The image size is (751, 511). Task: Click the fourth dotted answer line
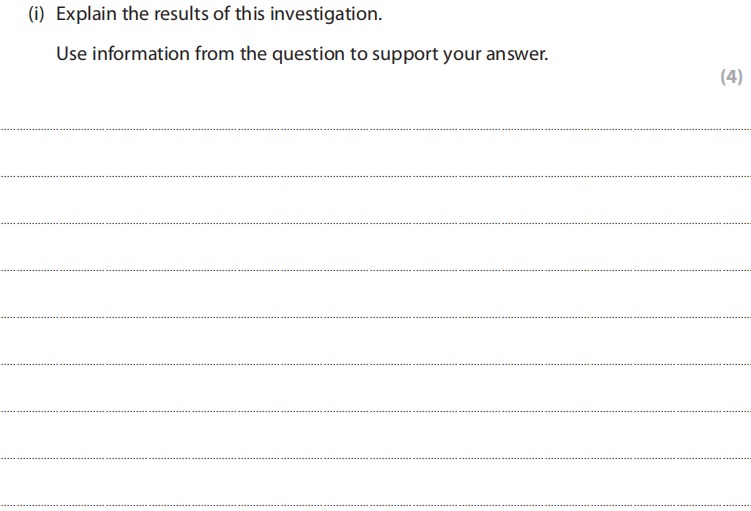point(375,270)
